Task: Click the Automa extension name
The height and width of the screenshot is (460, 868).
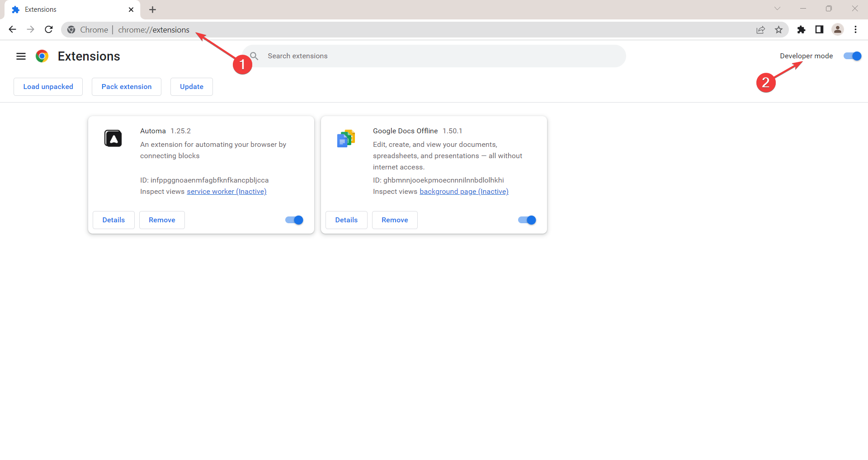Action: (x=153, y=131)
